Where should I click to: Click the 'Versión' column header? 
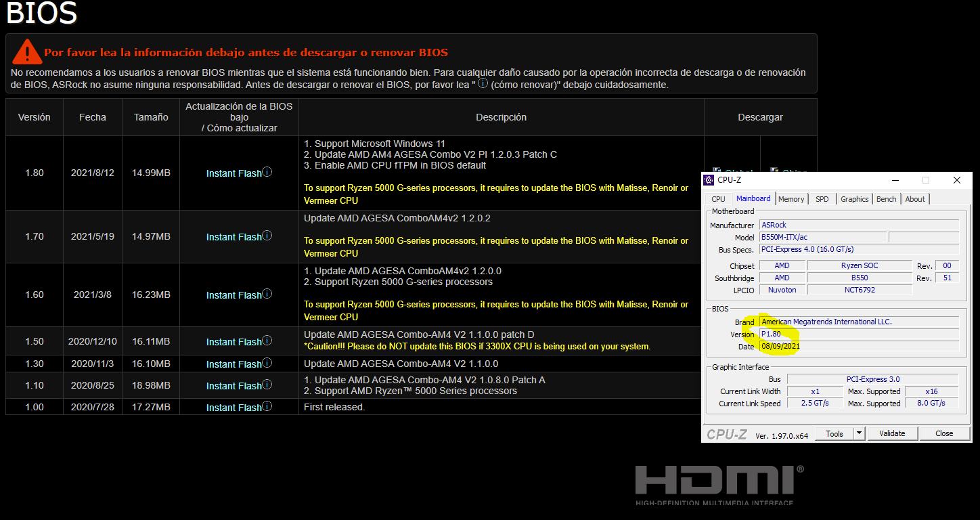[x=35, y=117]
